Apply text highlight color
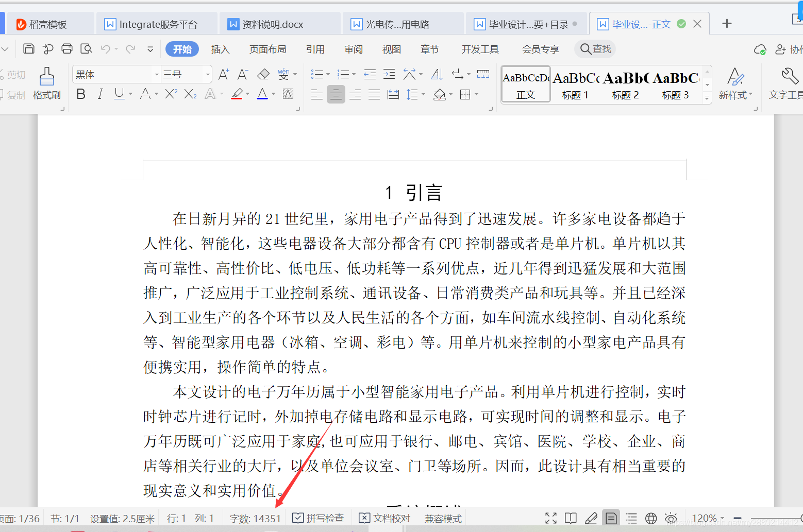The width and height of the screenshot is (803, 532). pos(237,94)
